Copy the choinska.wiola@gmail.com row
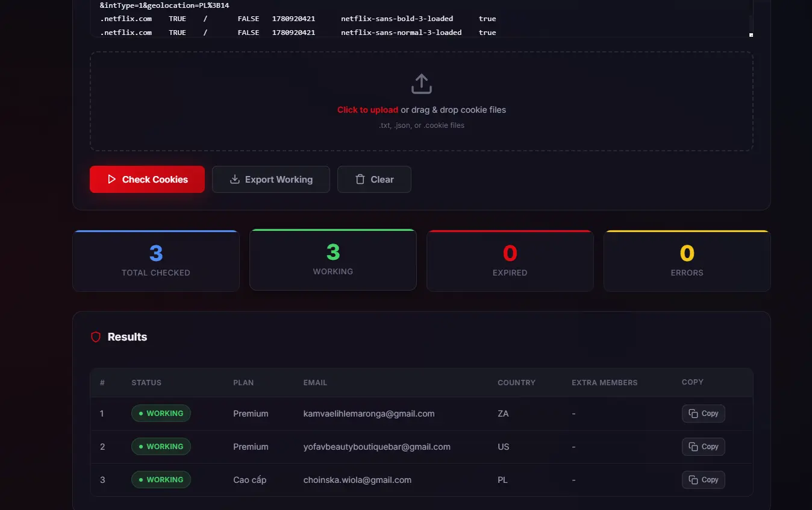 click(704, 480)
